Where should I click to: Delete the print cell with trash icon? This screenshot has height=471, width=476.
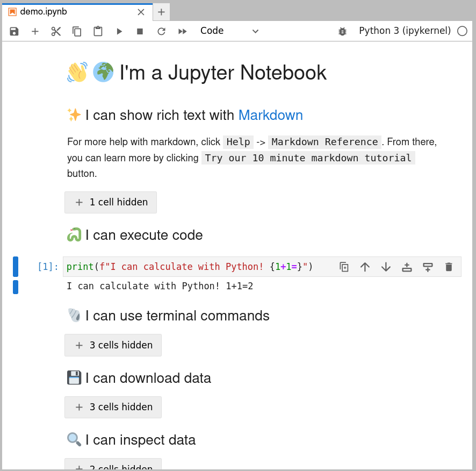449,267
